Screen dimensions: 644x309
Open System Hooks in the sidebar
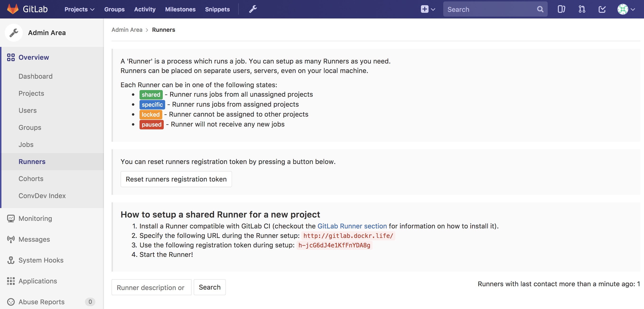pos(41,260)
